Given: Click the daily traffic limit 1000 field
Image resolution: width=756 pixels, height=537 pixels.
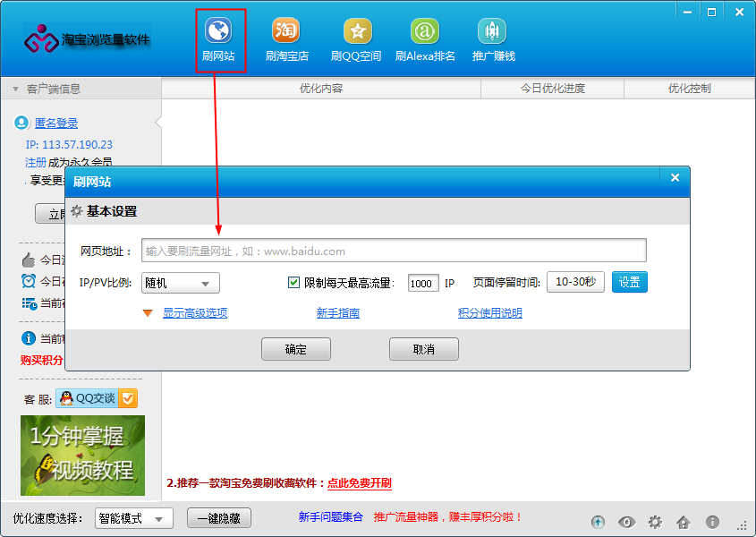Looking at the screenshot, I should pyautogui.click(x=423, y=283).
